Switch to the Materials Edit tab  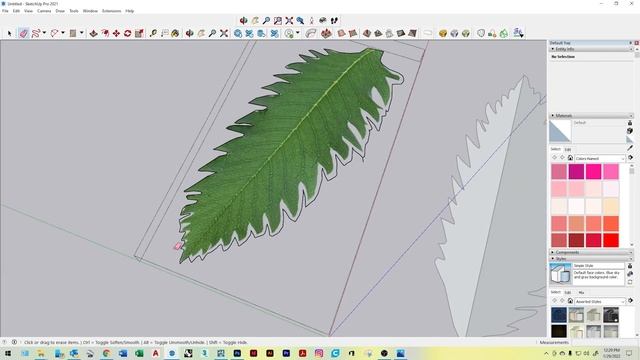click(568, 149)
